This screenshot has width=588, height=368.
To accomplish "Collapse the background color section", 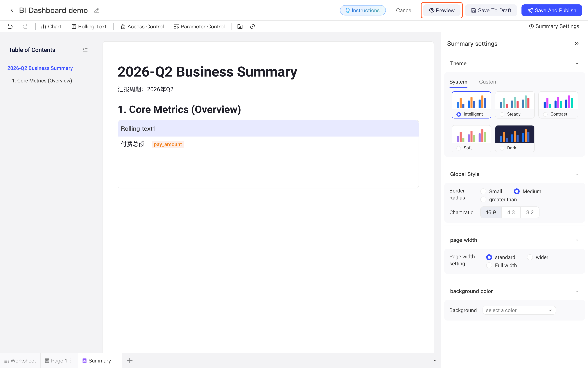I will click(x=577, y=291).
